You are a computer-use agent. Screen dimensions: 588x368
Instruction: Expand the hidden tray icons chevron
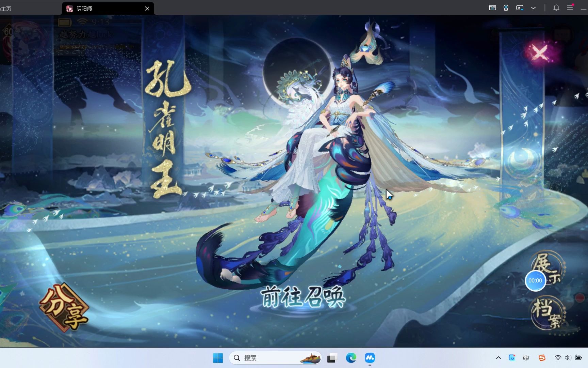(498, 358)
